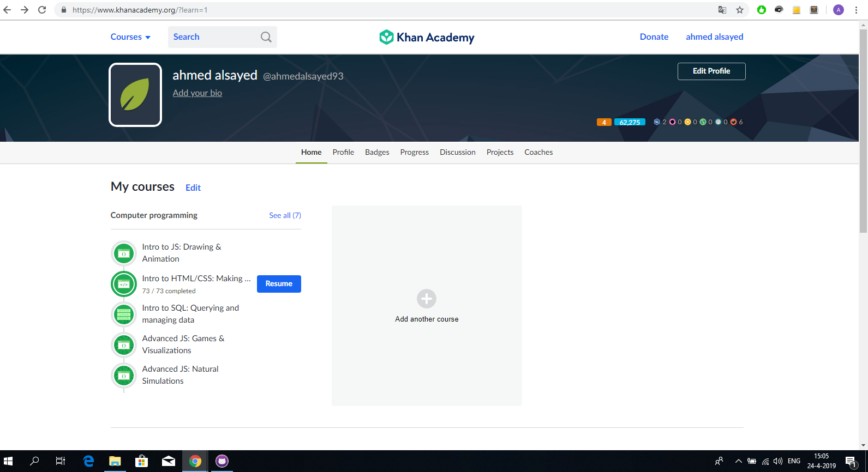Screen dimensions: 868x472
Task: Click the magnifier icon in the search box
Action: (x=266, y=37)
